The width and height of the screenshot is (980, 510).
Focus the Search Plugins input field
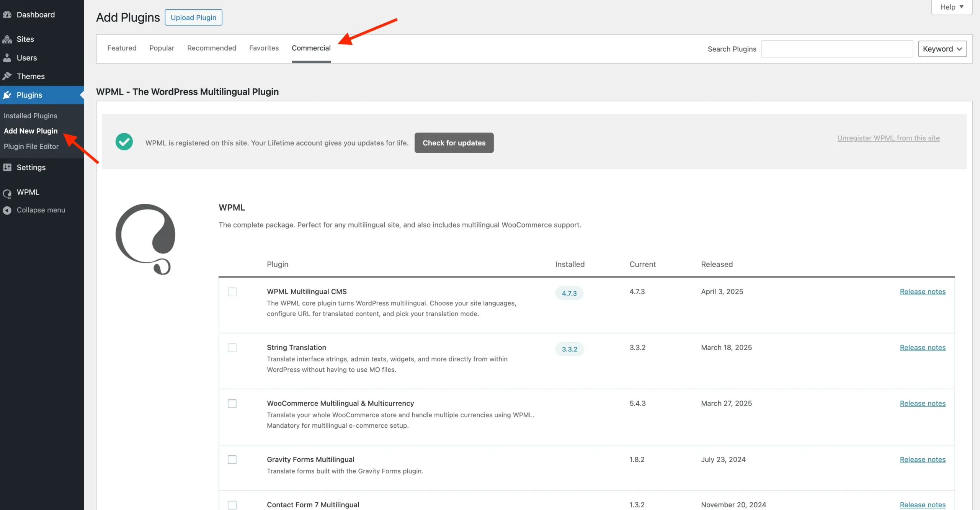point(837,49)
